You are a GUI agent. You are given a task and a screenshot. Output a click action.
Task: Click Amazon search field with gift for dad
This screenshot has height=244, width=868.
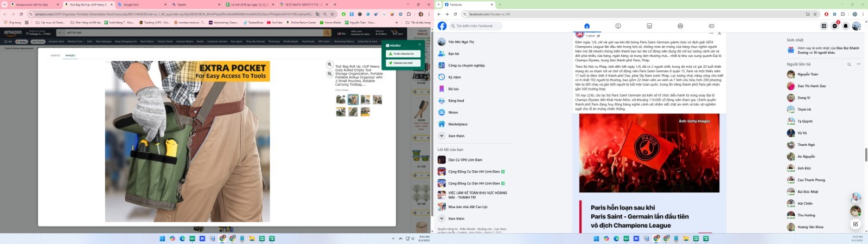pos(194,33)
